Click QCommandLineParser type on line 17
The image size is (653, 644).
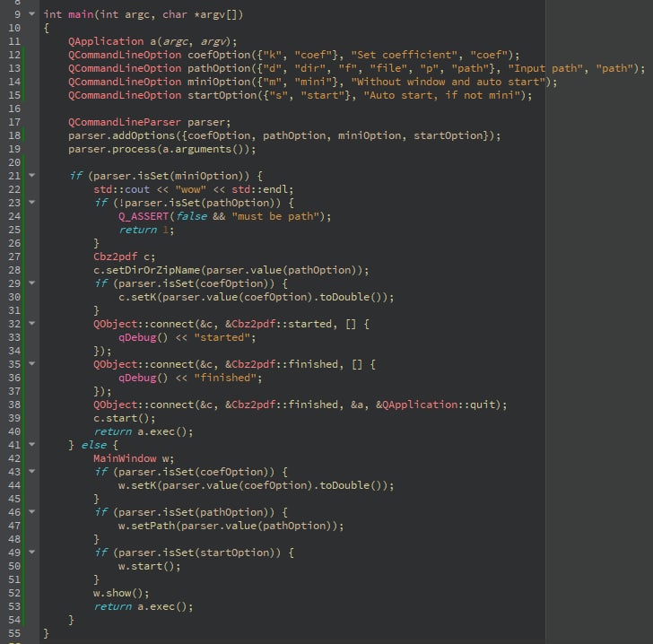tap(125, 122)
